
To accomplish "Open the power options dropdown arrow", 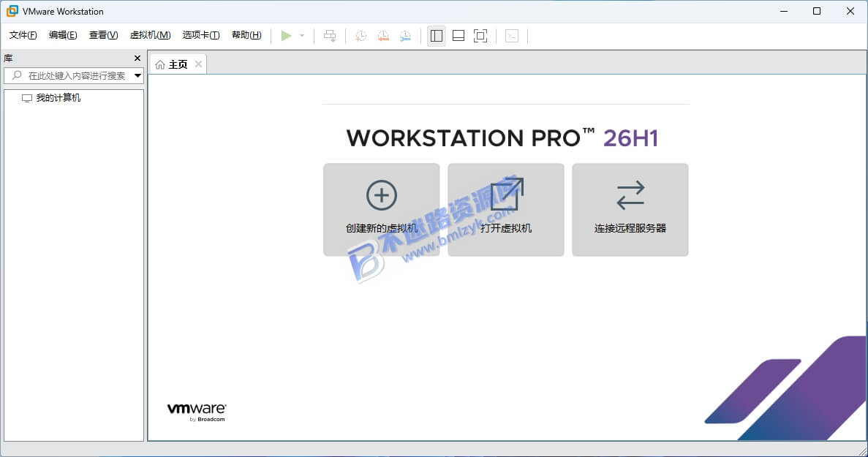I will click(x=302, y=36).
